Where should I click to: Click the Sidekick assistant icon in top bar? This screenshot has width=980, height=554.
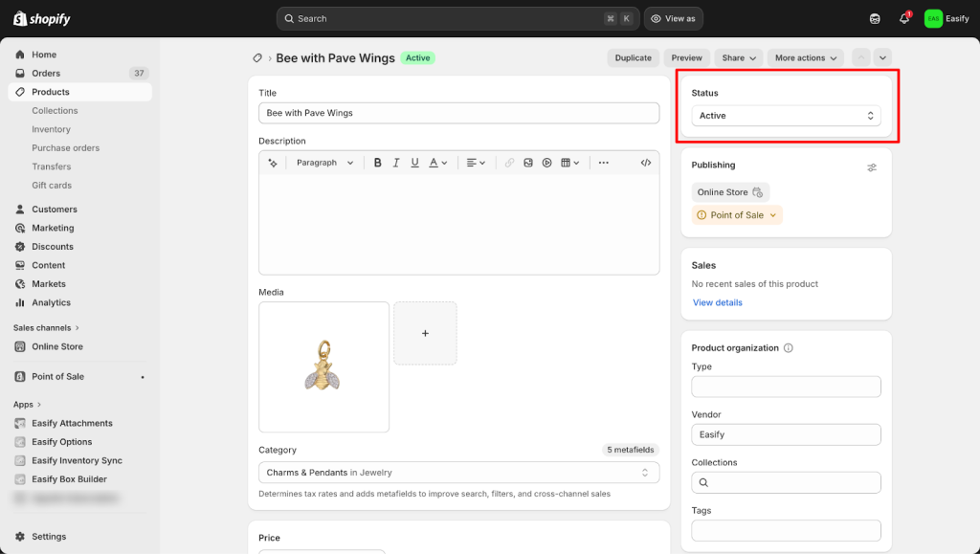(x=875, y=18)
